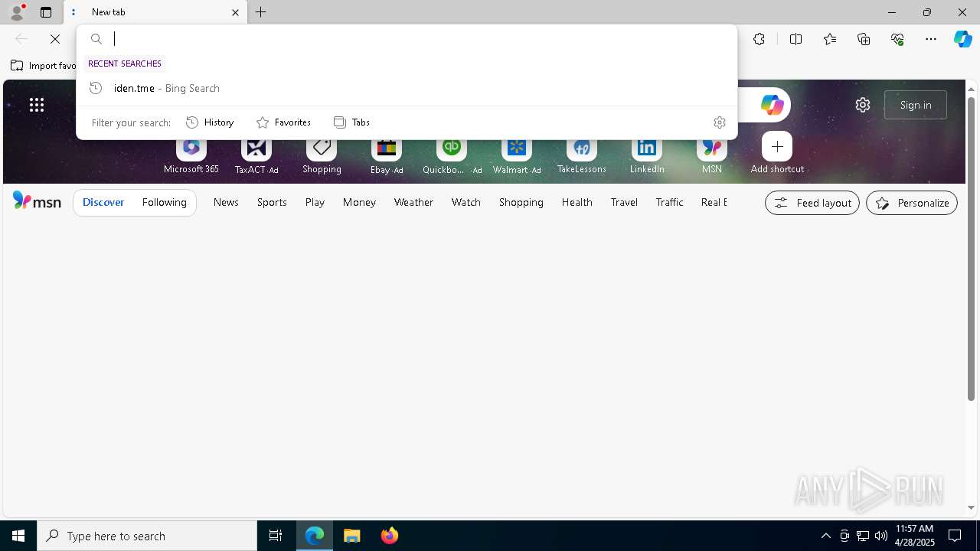The width and height of the screenshot is (980, 551).
Task: Open volume control in tray
Action: pos(881,536)
